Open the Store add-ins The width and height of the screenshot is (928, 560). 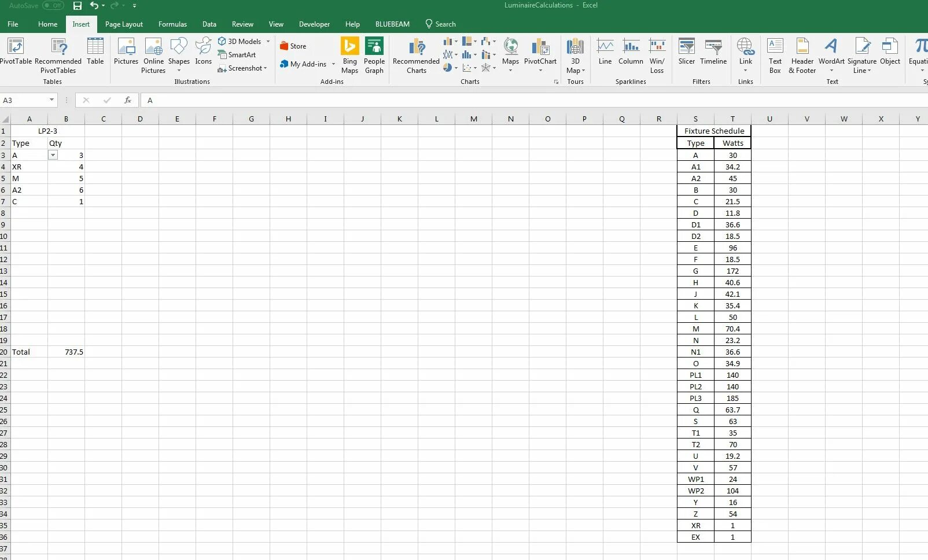[293, 46]
